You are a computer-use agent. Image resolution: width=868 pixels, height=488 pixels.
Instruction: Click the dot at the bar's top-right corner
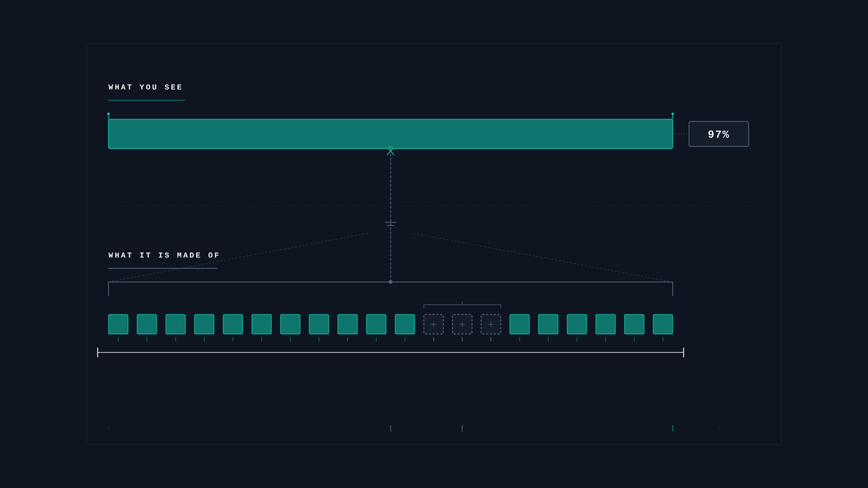pyautogui.click(x=673, y=114)
